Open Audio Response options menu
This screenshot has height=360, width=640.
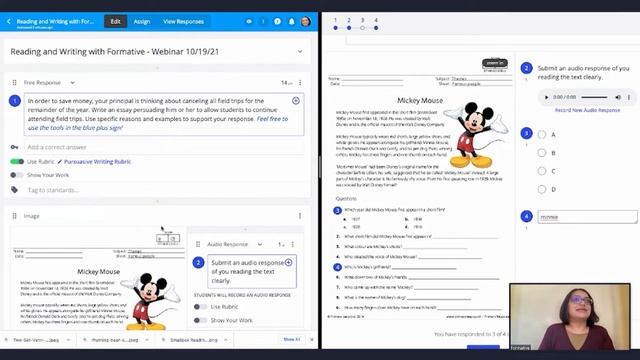tap(293, 244)
